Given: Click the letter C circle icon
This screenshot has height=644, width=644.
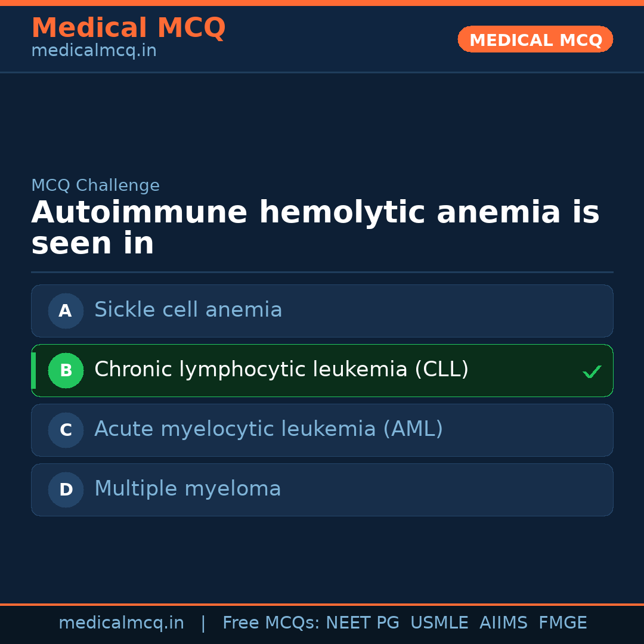Looking at the screenshot, I should point(66,430).
